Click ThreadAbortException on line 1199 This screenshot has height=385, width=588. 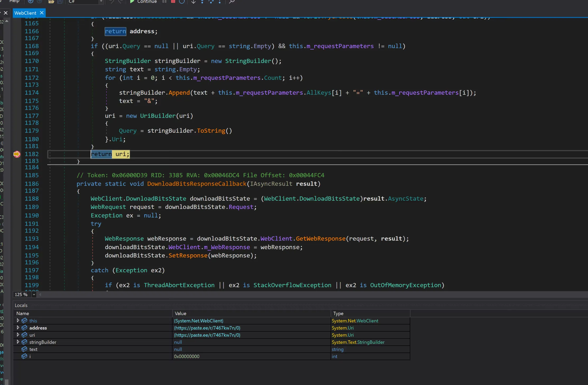179,285
